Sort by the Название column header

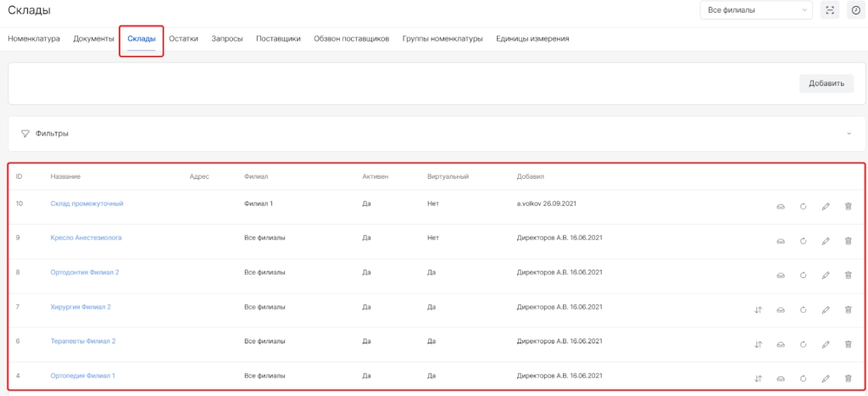click(x=66, y=176)
